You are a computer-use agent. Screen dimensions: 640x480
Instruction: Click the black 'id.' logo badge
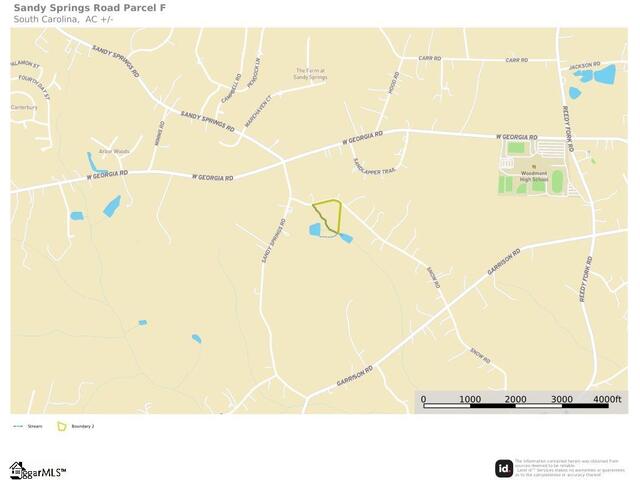pyautogui.click(x=504, y=468)
